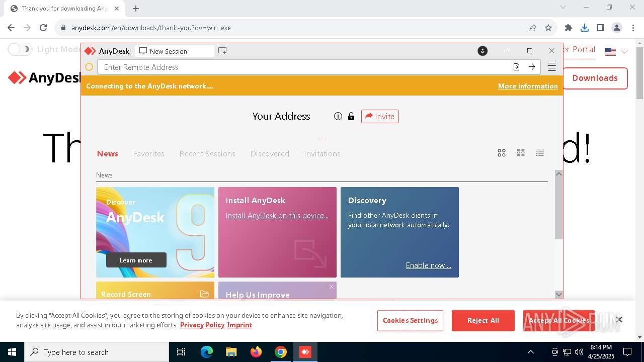
Task: Select the Favorites tab
Action: tap(148, 153)
